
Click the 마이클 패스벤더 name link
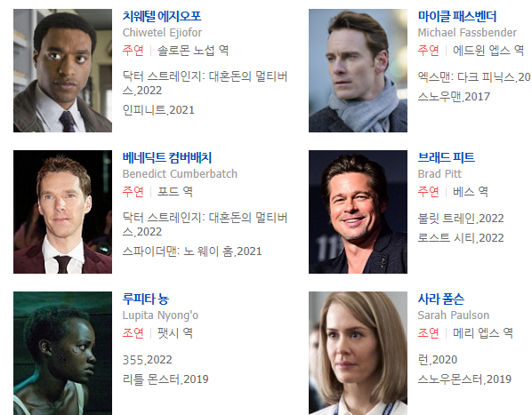[x=457, y=16]
